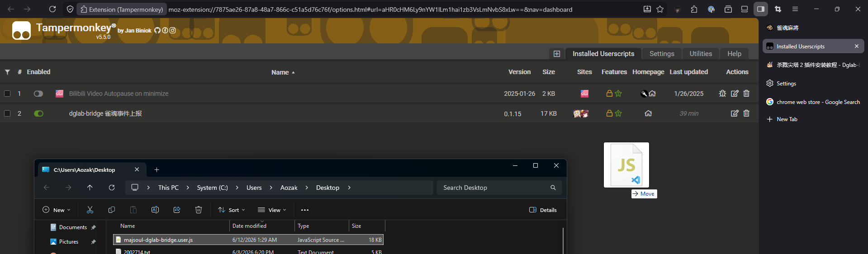Click Rename icon in File Explorer toolbar
The width and height of the screenshot is (868, 254).
155,210
